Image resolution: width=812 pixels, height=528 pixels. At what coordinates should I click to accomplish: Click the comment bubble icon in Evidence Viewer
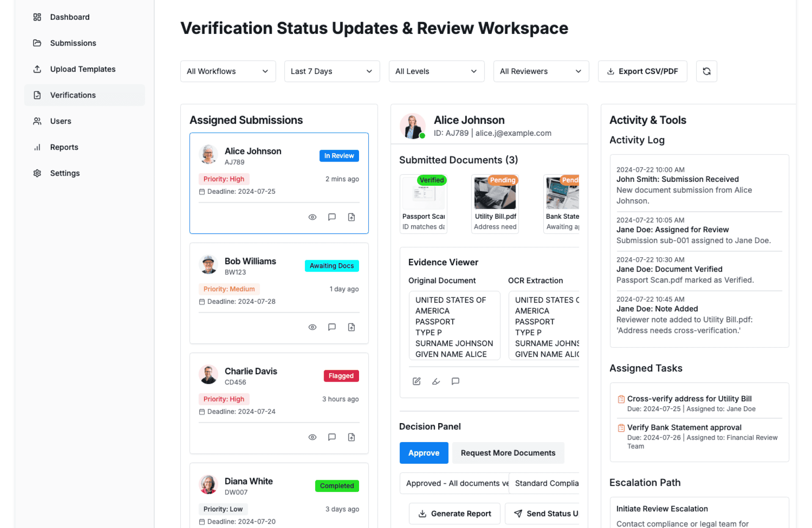tap(455, 381)
